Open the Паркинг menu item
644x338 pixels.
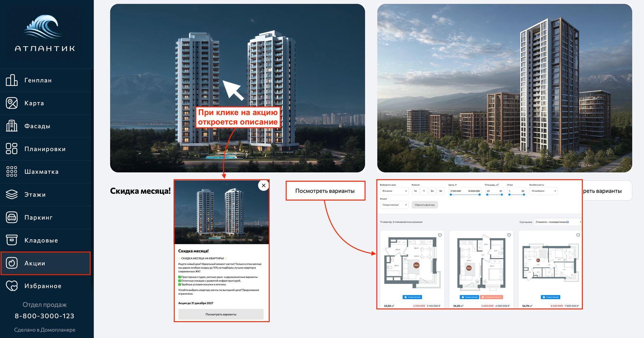point(46,217)
